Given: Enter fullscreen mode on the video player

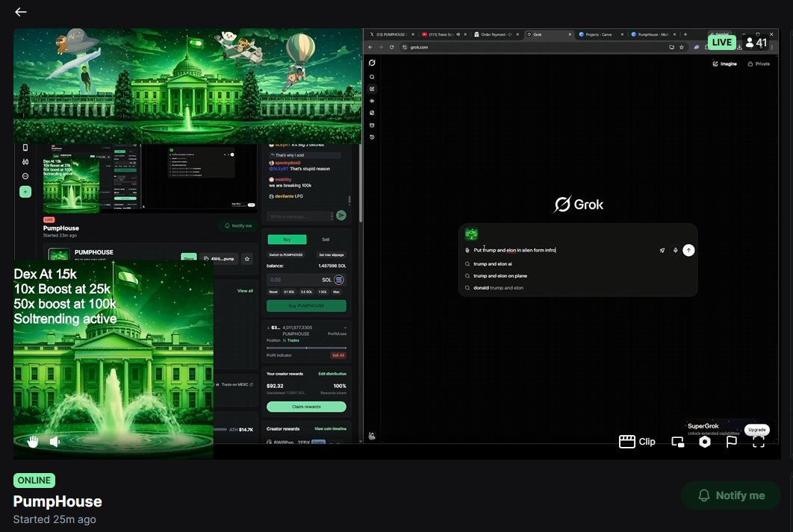Looking at the screenshot, I should pos(758,442).
